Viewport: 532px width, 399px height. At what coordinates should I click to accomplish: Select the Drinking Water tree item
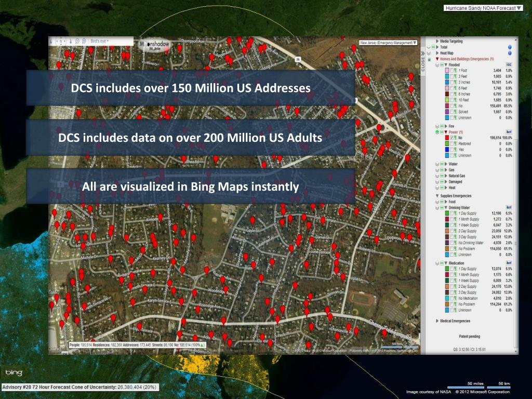click(459, 207)
